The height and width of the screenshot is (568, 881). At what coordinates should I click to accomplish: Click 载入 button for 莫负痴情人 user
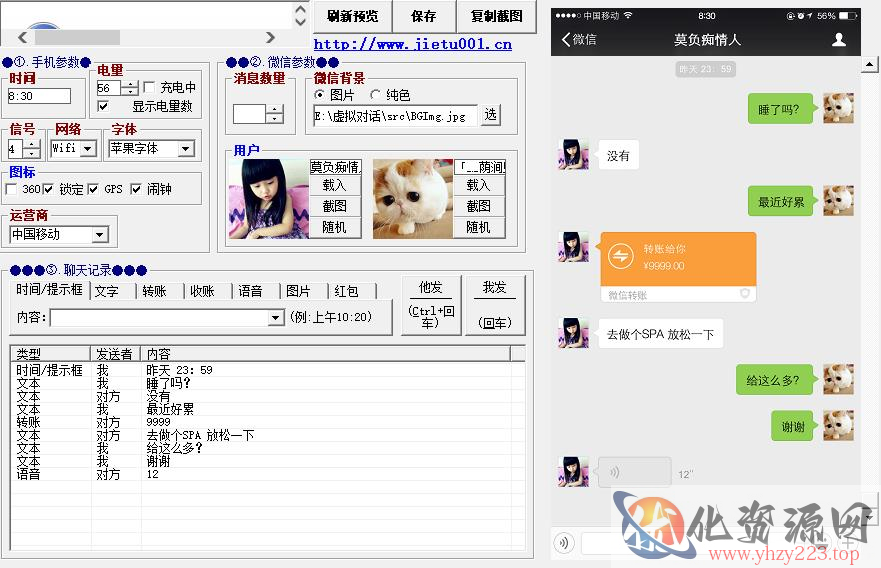334,185
